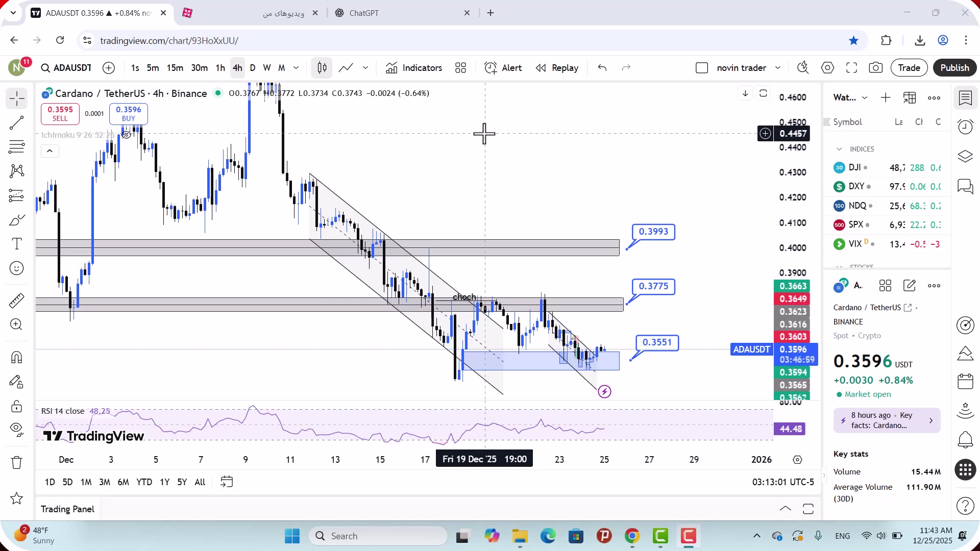Open the Indicators dialog
Image resolution: width=980 pixels, height=551 pixels.
pyautogui.click(x=414, y=68)
